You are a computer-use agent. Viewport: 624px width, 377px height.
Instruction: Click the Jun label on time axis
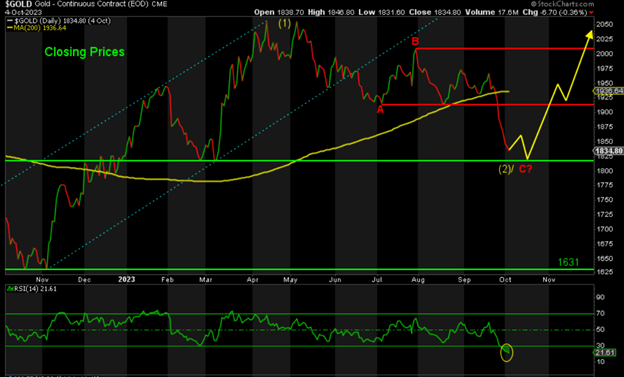[x=335, y=279]
